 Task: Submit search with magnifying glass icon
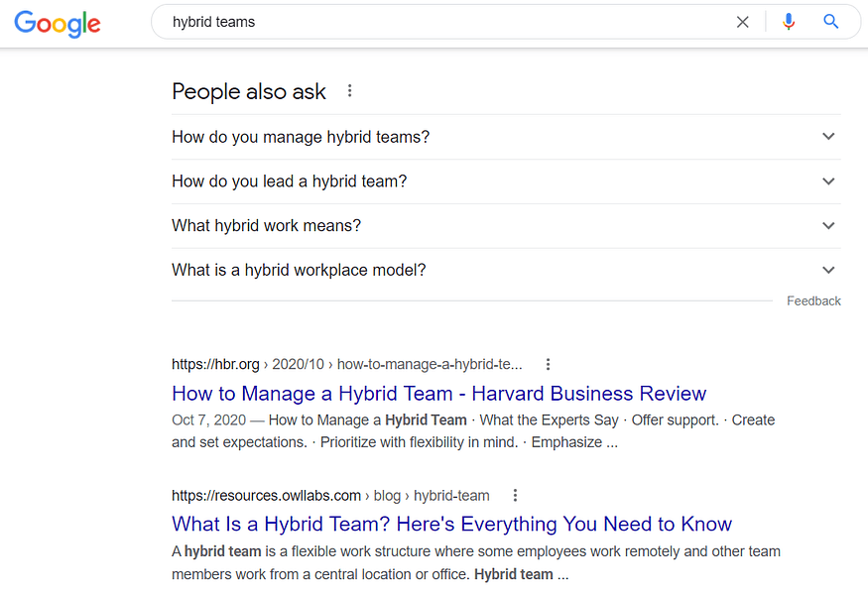830,22
